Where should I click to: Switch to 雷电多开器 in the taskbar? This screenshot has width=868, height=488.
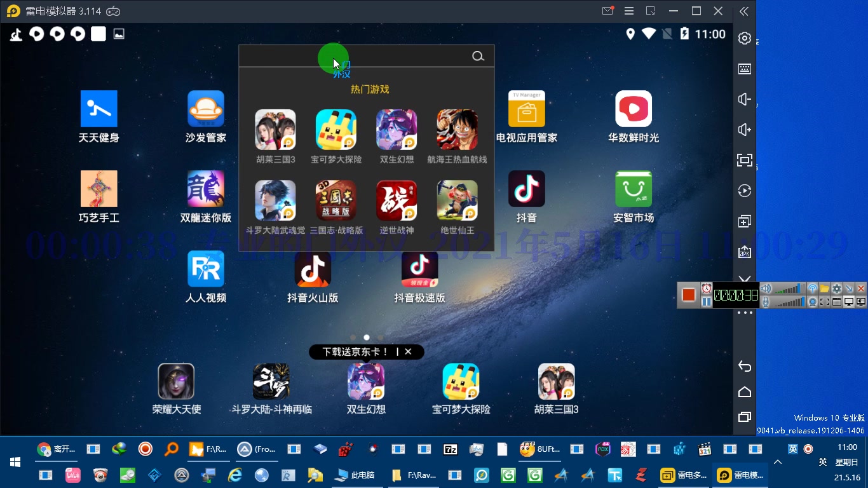684,475
